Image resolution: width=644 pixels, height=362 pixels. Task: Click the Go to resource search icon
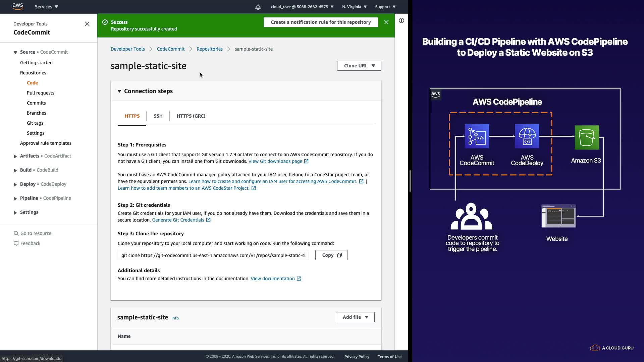(x=16, y=233)
